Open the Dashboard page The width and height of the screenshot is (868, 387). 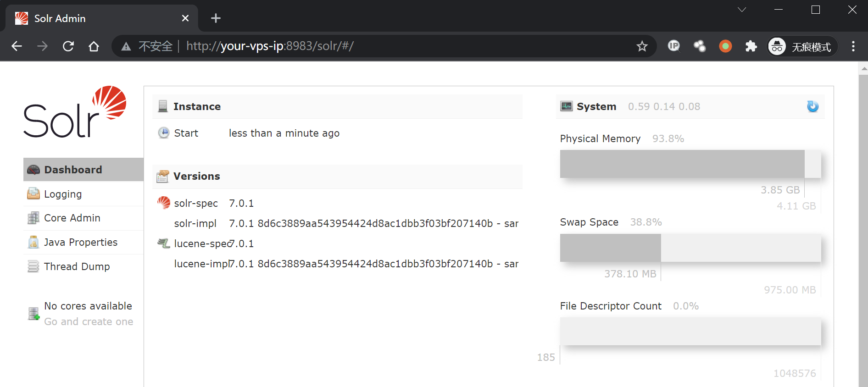(x=73, y=170)
